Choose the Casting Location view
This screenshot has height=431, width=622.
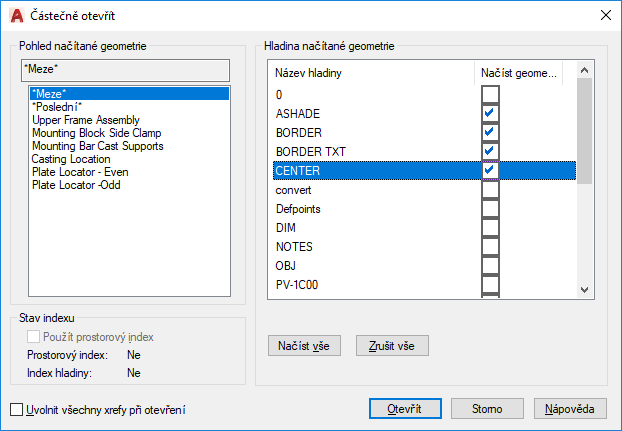click(x=71, y=159)
